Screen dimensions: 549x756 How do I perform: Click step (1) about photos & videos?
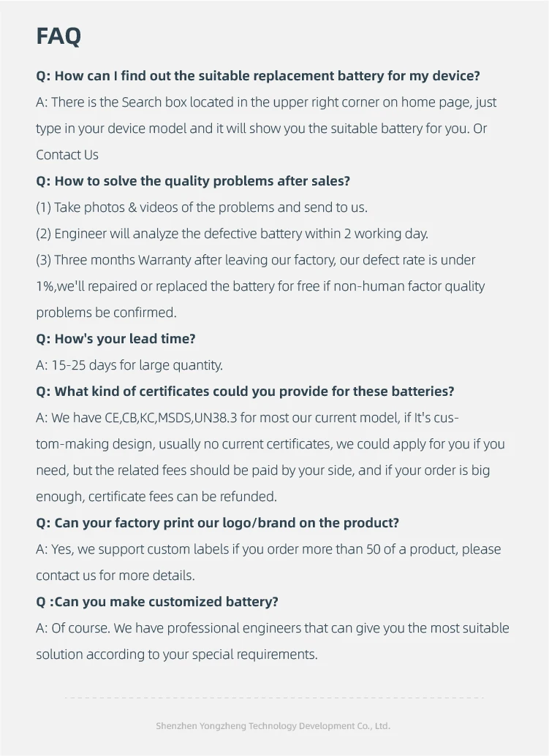point(202,207)
